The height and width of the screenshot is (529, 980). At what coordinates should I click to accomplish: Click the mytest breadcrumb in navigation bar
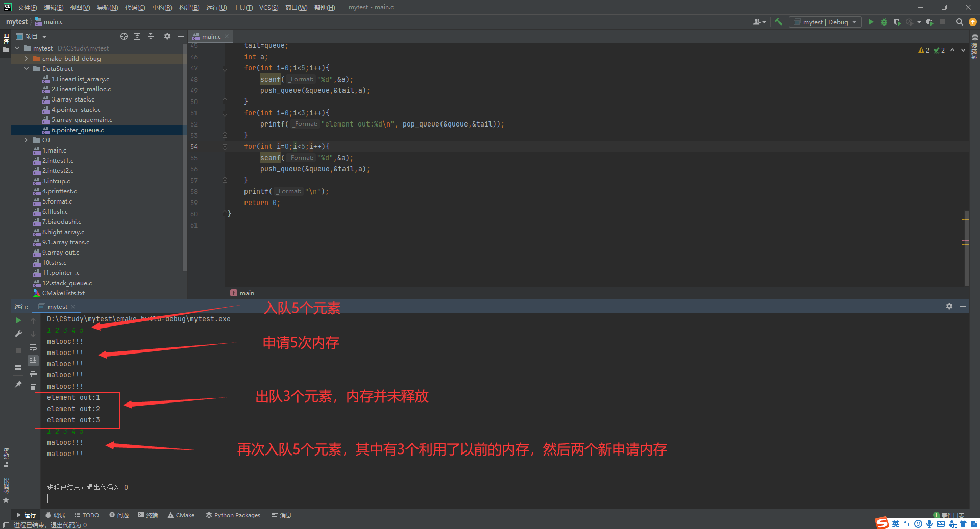pyautogui.click(x=17, y=22)
